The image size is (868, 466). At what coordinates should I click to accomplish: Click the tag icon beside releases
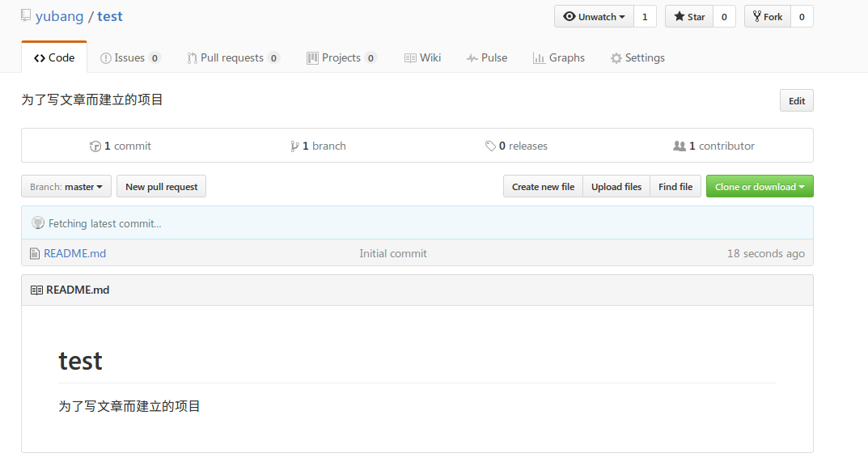pyautogui.click(x=490, y=146)
